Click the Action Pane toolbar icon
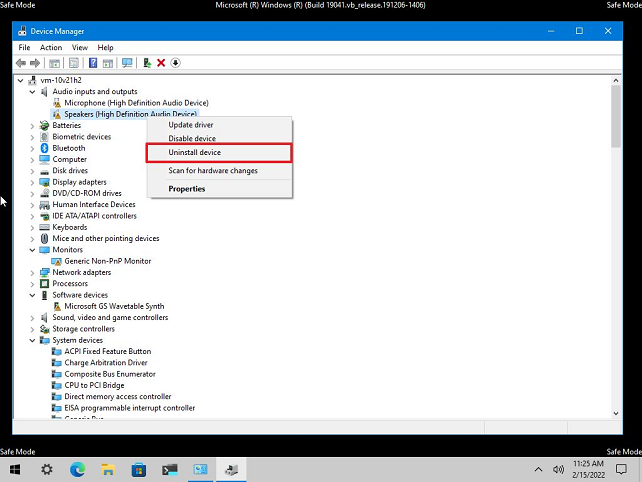Screen dimensions: 642x482 [108, 63]
